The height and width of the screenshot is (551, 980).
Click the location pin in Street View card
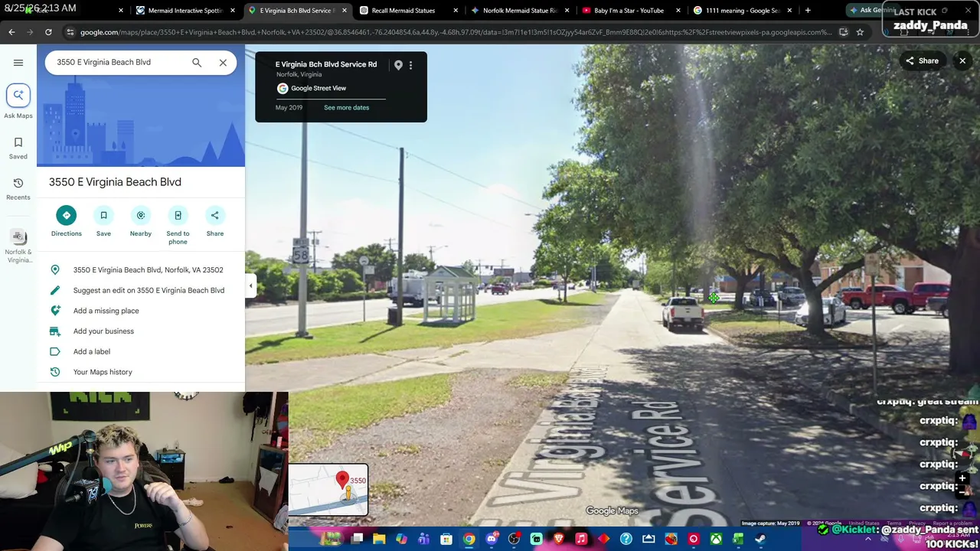click(x=398, y=65)
